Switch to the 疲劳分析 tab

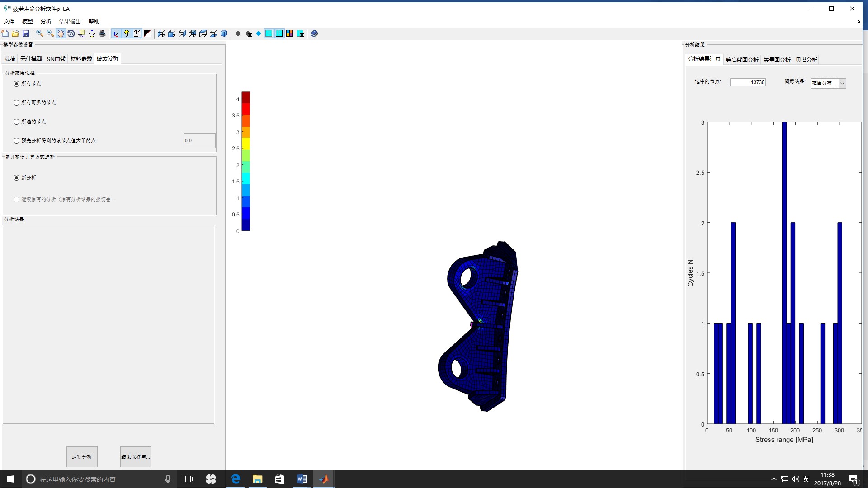point(108,58)
